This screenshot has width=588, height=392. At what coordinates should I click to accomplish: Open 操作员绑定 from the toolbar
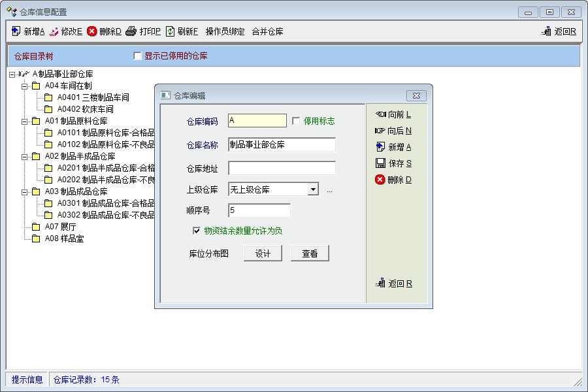[x=225, y=31]
